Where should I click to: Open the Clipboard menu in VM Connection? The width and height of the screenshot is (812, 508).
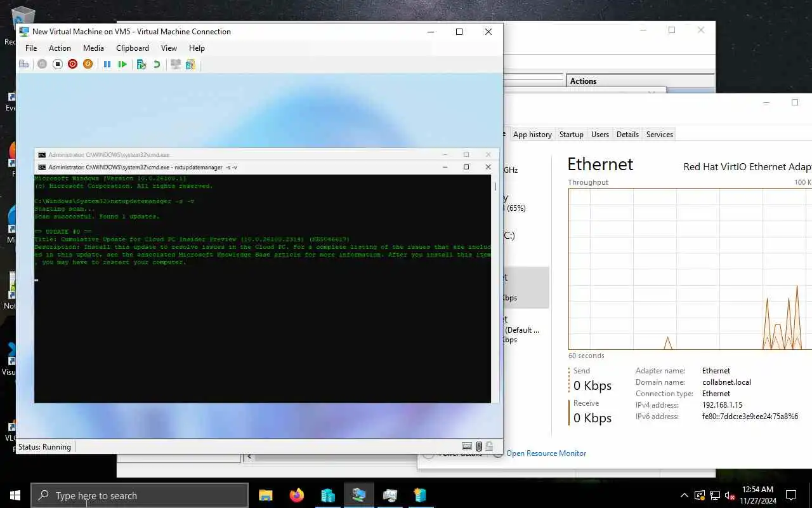tap(133, 48)
